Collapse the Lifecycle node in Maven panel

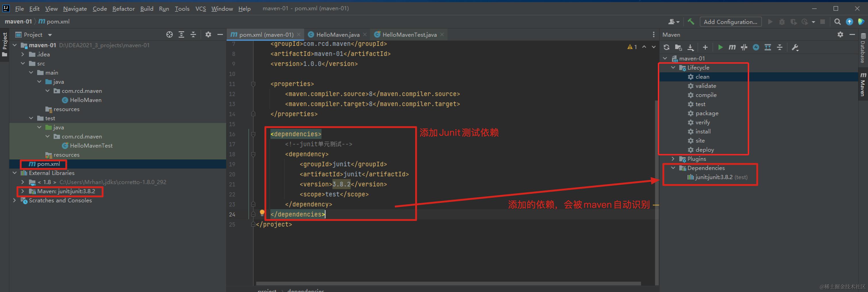click(x=673, y=67)
